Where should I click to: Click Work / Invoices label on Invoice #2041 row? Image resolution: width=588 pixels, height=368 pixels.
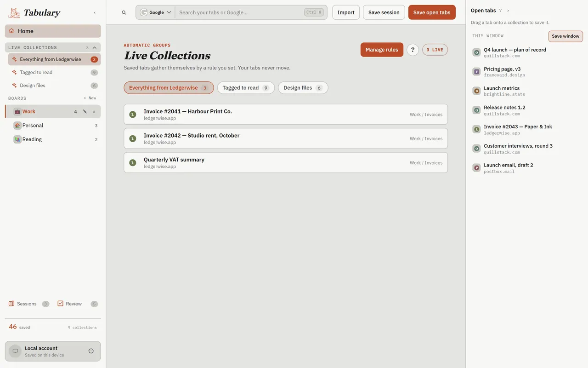[426, 115]
